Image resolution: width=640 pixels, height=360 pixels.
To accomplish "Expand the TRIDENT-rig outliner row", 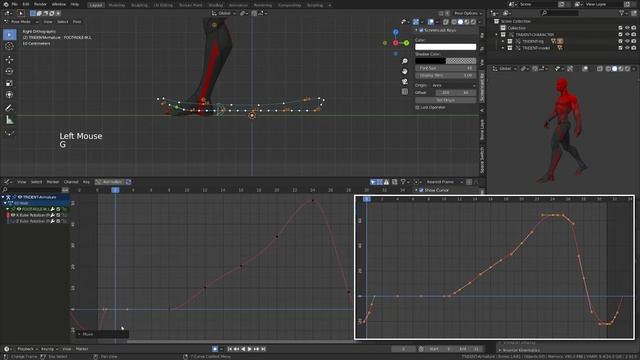I will click(503, 41).
